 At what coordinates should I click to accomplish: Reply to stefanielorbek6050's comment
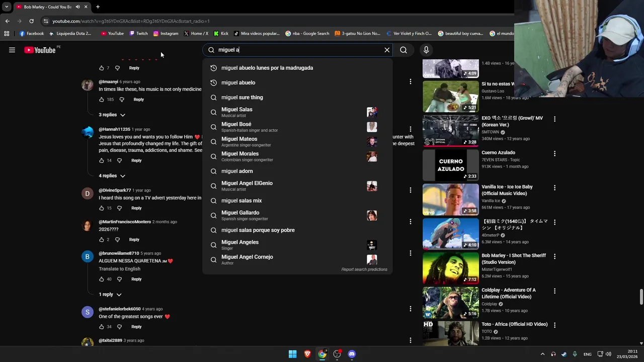(136, 327)
